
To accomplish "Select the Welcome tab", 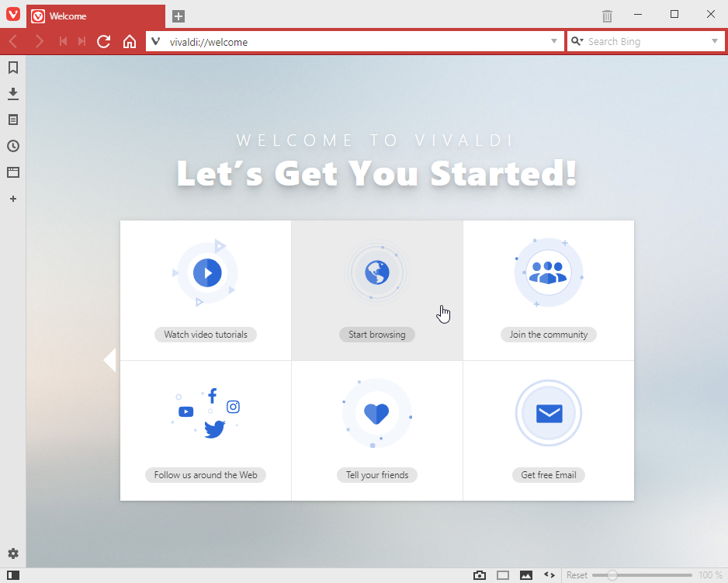I will click(x=95, y=16).
